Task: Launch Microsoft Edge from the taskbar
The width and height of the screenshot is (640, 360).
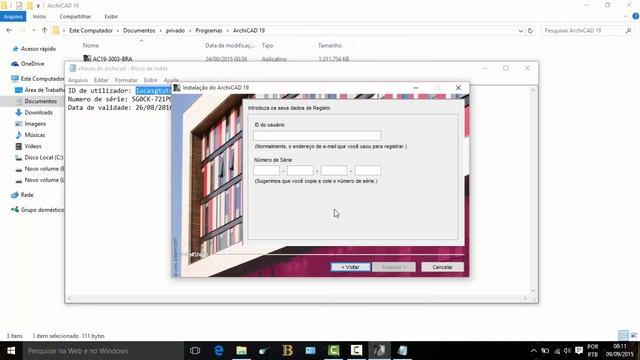Action: click(x=219, y=351)
